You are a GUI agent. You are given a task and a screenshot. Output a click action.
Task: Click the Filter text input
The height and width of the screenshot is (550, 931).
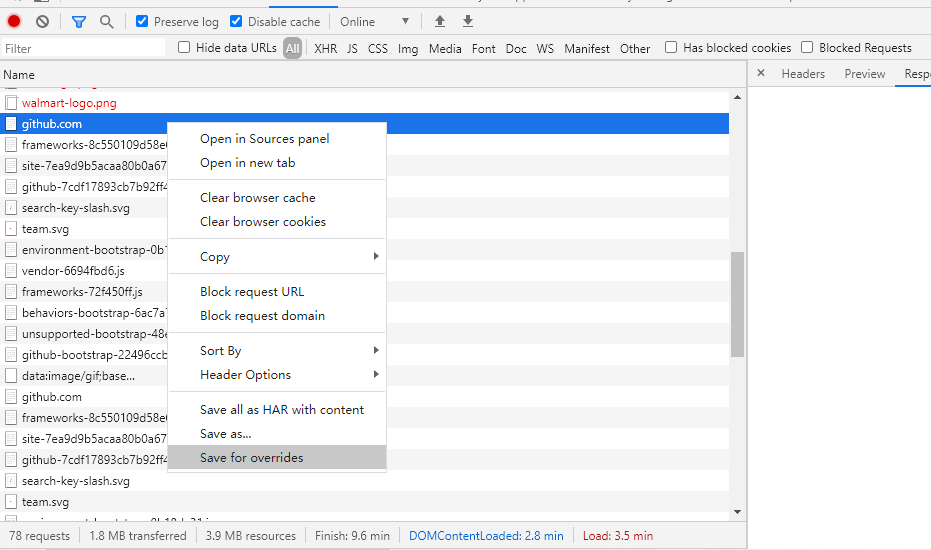pyautogui.click(x=83, y=48)
